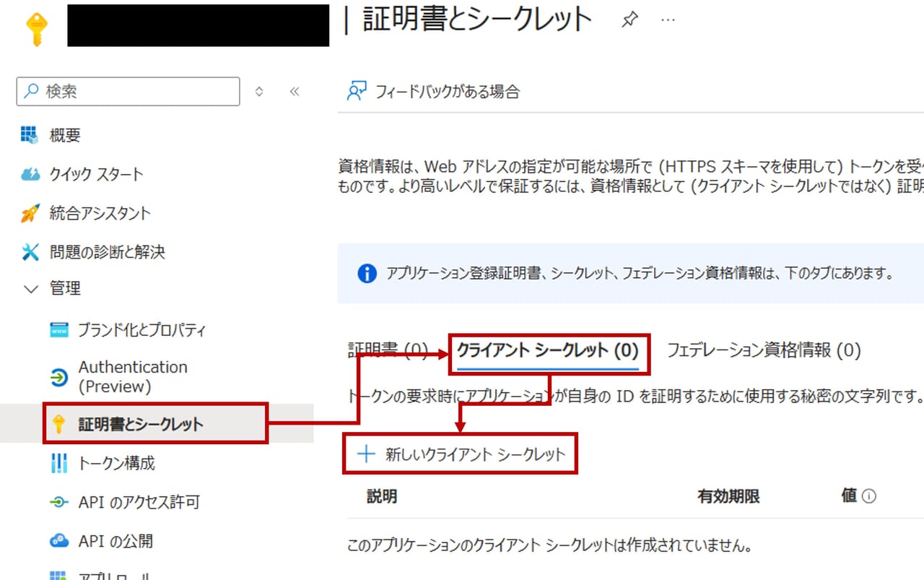Viewport: 924px width, 580px height.
Task: Open the フェデレーション資格情報 (0) tab
Action: [764, 351]
